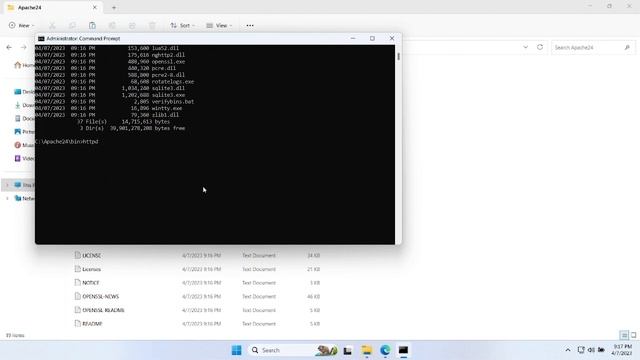The width and height of the screenshot is (640, 360).
Task: Close the Apache24 tab
Action: (95, 7)
